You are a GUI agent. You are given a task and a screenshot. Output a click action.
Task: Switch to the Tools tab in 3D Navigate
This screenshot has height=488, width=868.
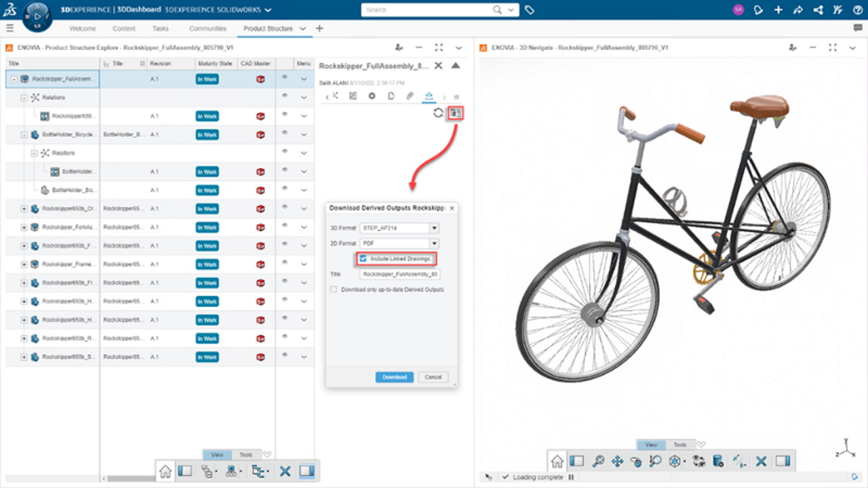(x=680, y=445)
